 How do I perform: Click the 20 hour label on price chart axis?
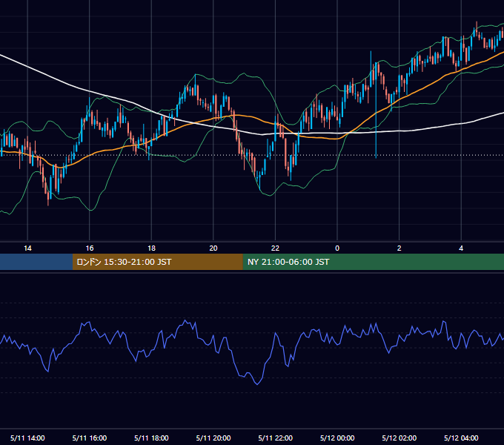click(x=213, y=248)
